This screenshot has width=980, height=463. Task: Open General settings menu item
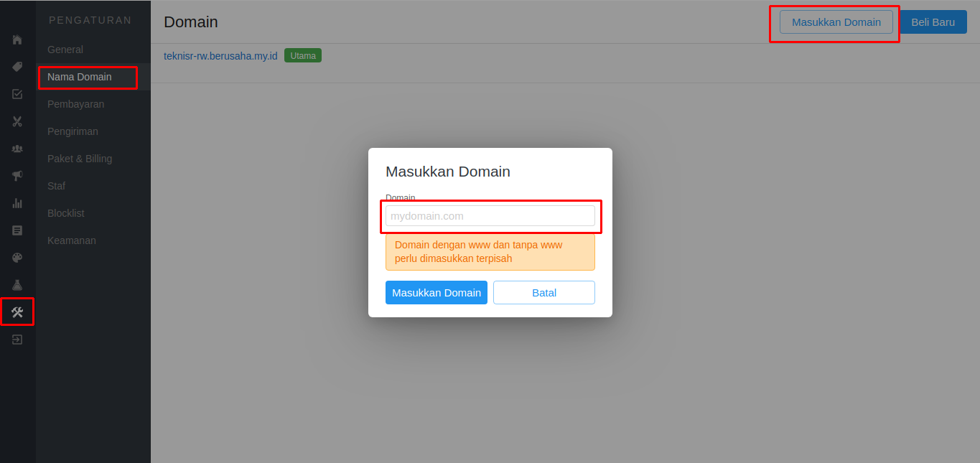coord(93,50)
